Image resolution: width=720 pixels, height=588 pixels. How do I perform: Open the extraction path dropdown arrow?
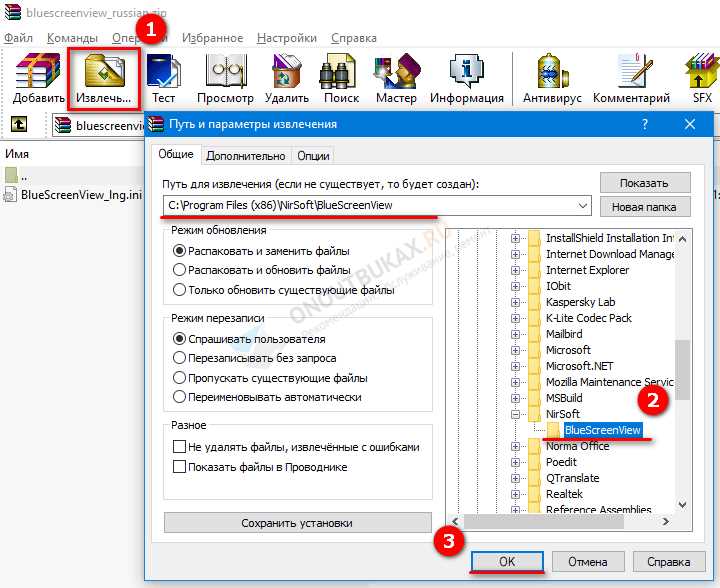[x=583, y=206]
